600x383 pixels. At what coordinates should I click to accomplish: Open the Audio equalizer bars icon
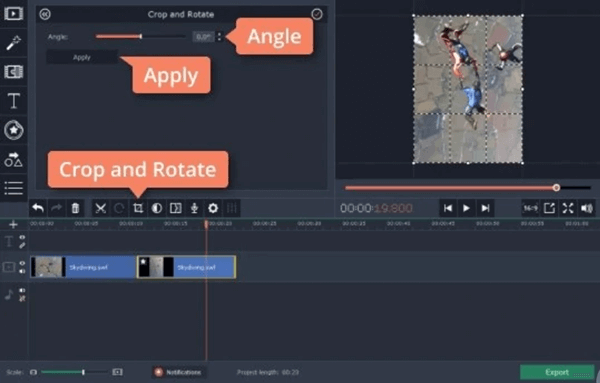coord(232,208)
